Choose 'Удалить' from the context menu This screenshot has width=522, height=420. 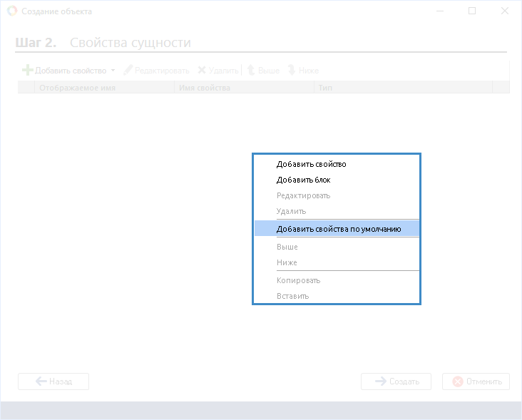(291, 211)
